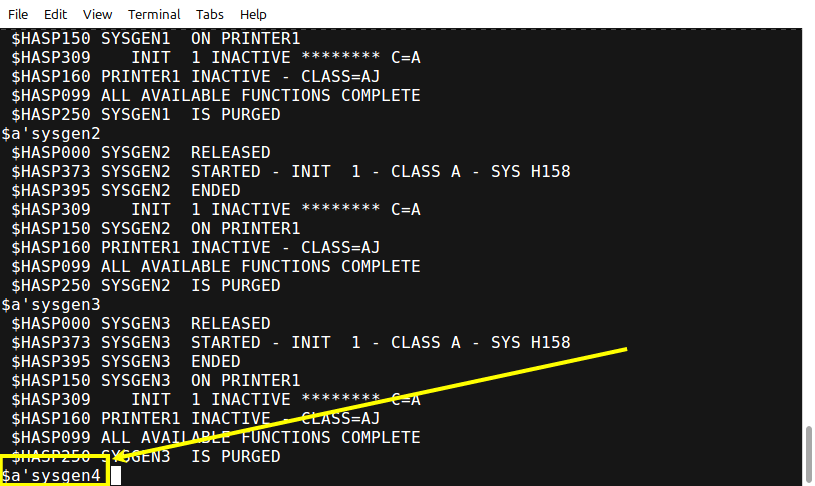Click the $HASP000 SYSGEN2 RELEASED line
Viewport: 815px width, 486px height.
click(x=141, y=152)
